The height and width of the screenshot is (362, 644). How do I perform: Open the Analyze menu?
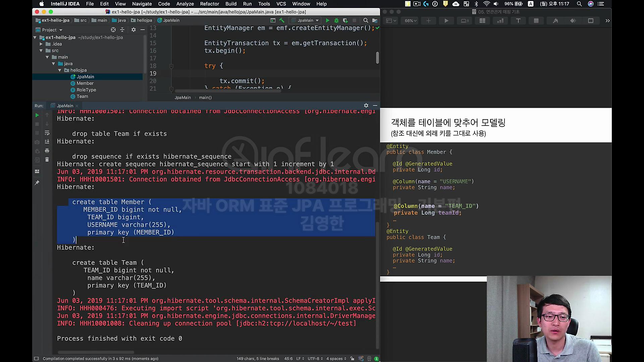click(x=185, y=4)
